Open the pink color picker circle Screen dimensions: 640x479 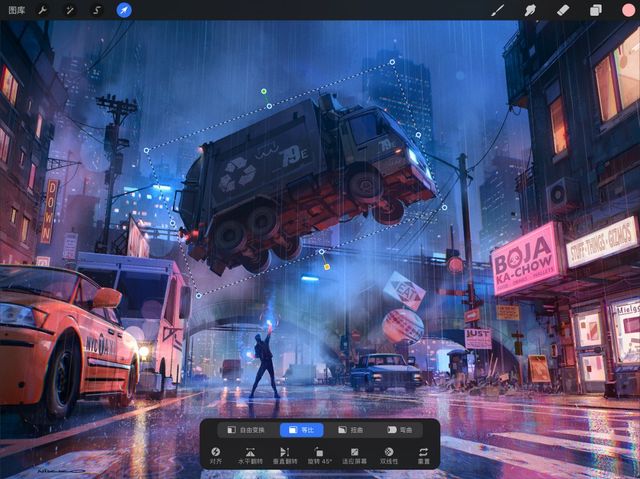click(x=628, y=10)
